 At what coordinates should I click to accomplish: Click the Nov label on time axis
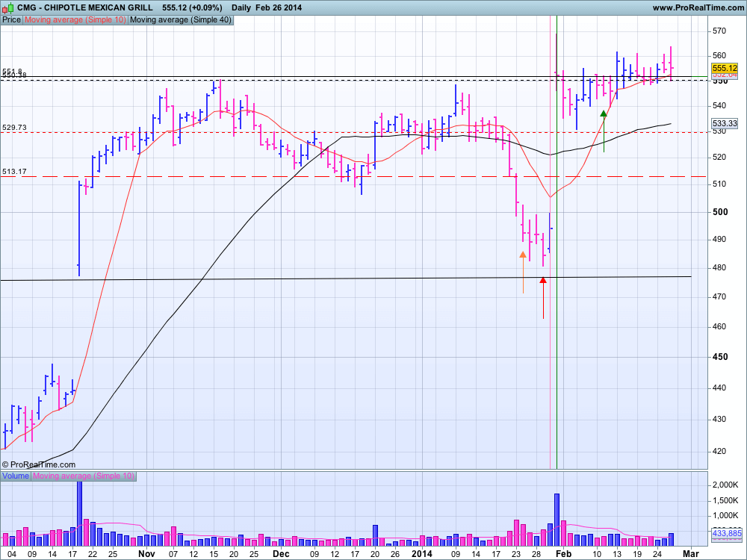[146, 554]
